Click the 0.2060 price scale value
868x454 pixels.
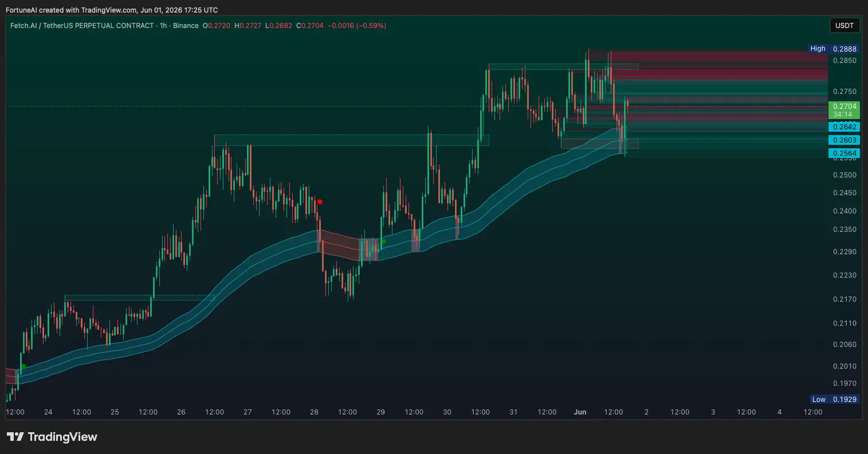[x=845, y=345]
